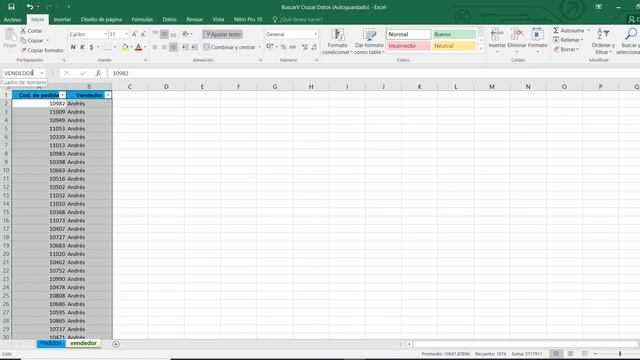Click Formato cells icon
This screenshot has width=640, height=360.
click(x=537, y=35)
